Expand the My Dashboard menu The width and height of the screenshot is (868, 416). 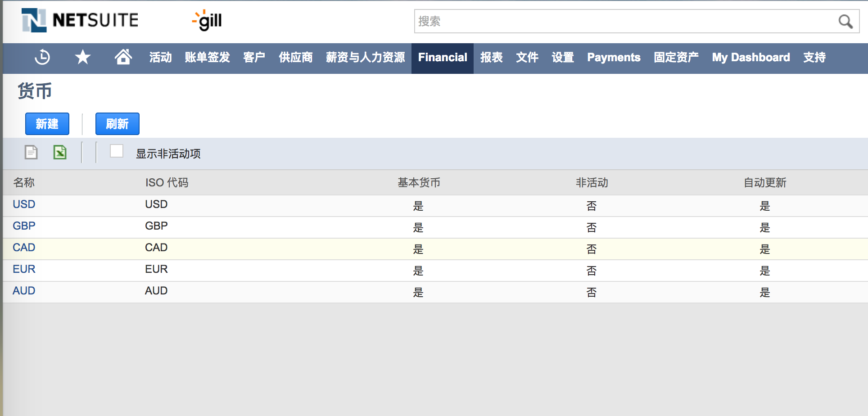pos(750,58)
